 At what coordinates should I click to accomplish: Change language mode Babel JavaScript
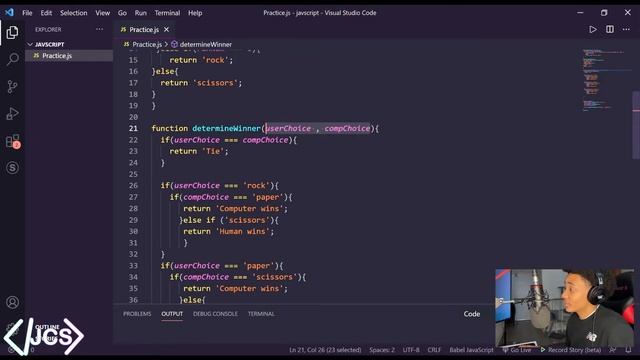pyautogui.click(x=471, y=350)
